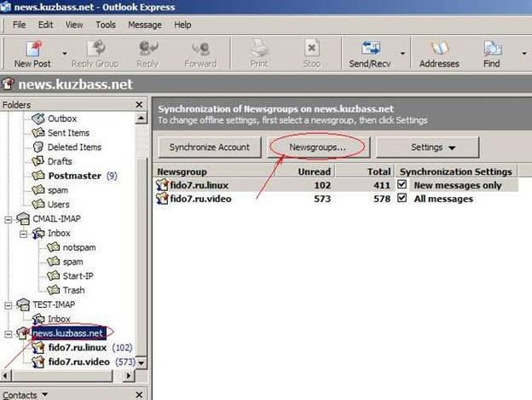Click Synchronization Settings column header
Screen dimensions: 532x400
(456, 171)
